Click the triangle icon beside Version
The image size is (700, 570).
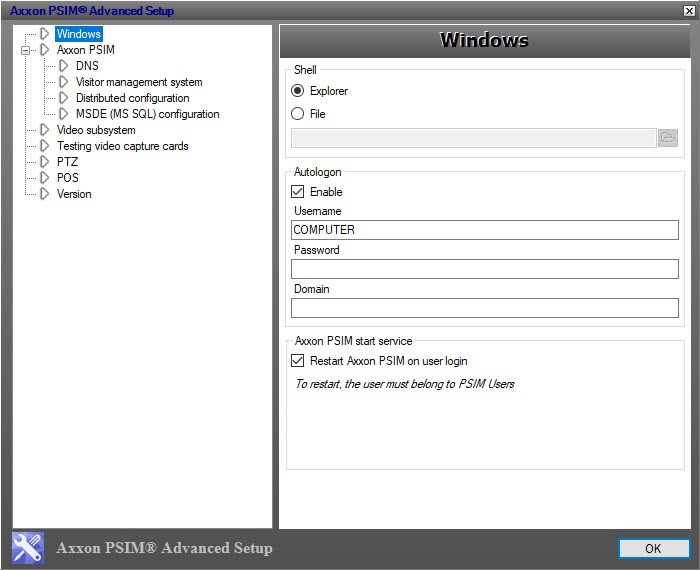click(x=45, y=194)
